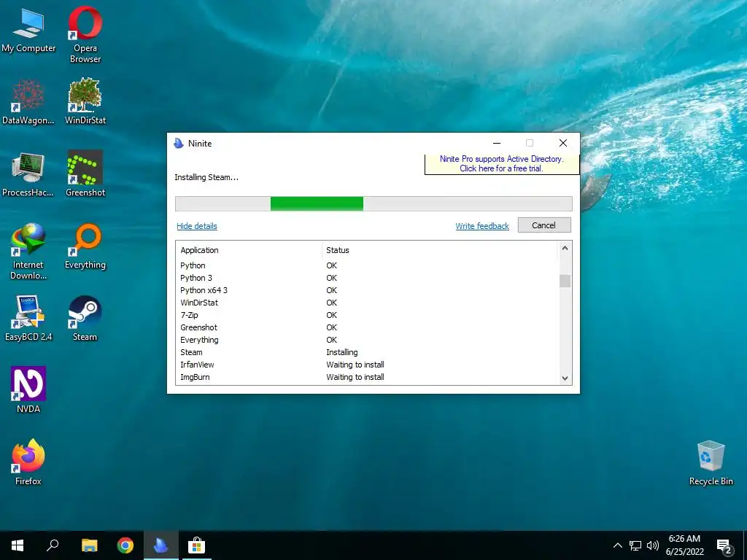Select the NVDA desktop shortcut

(x=28, y=389)
